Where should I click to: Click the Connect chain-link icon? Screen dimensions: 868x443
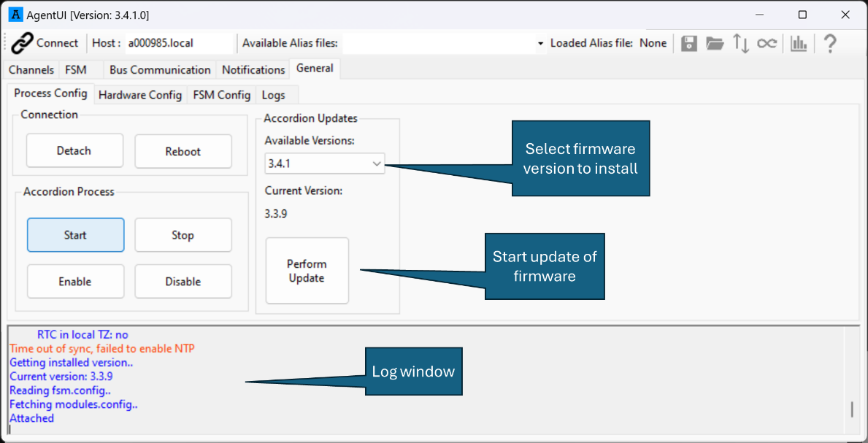tap(23, 43)
